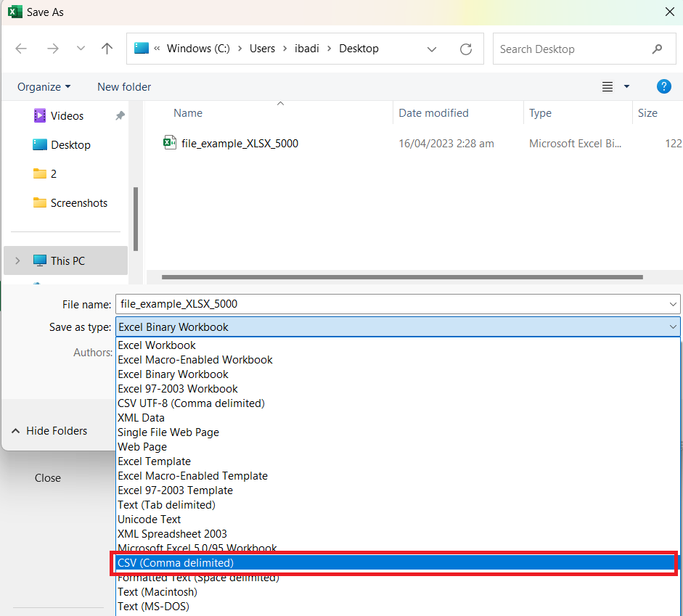Choose Text (Macintosh) file type
Viewport: 683px width, 616px height.
coord(398,592)
